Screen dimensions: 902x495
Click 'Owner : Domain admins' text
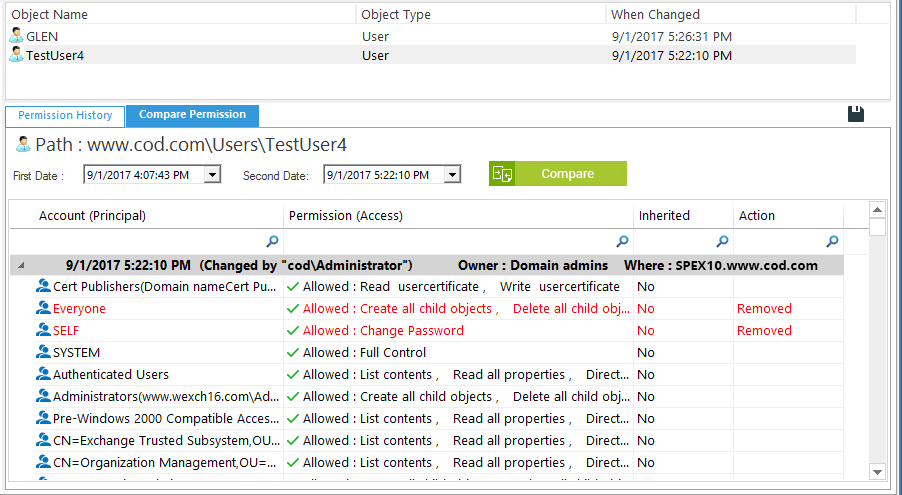pos(533,265)
